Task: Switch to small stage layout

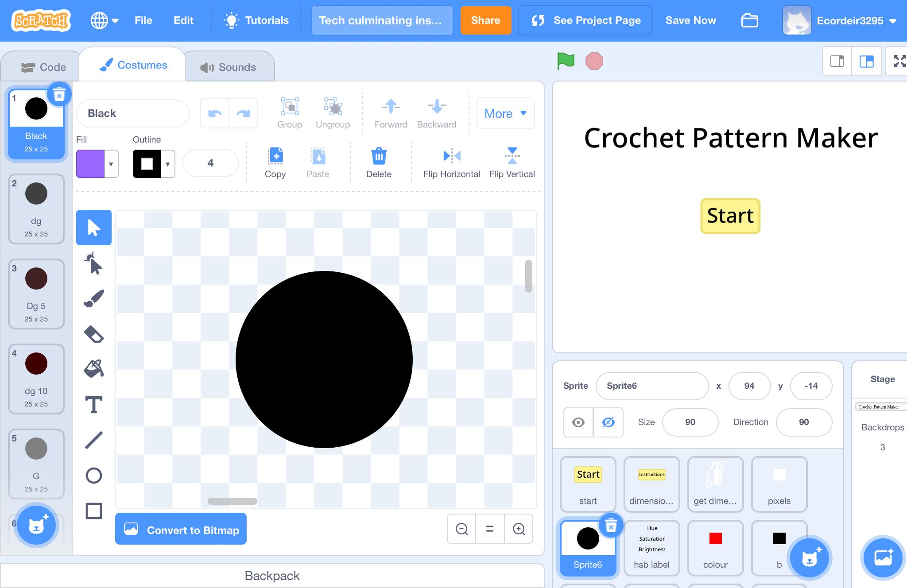Action: [x=837, y=61]
